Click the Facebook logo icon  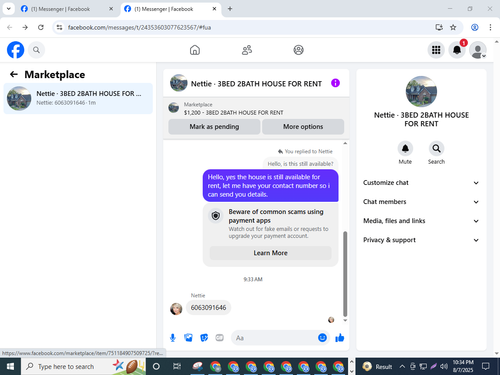pos(16,50)
